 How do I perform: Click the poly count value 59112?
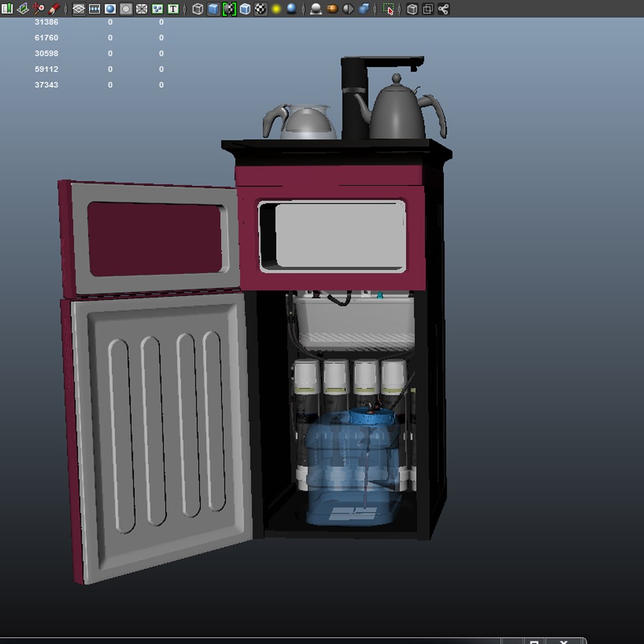[47, 69]
